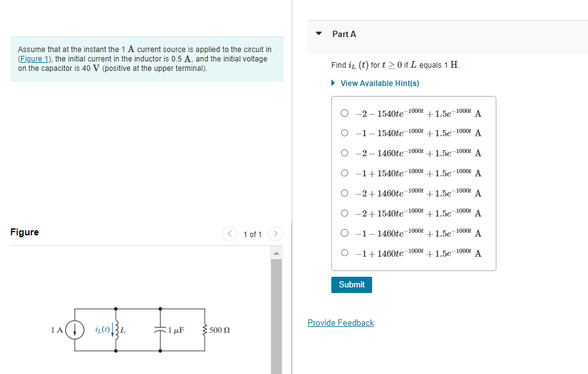Image resolution: width=588 pixels, height=374 pixels.
Task: Click the previous figure arrow
Action: tap(229, 233)
